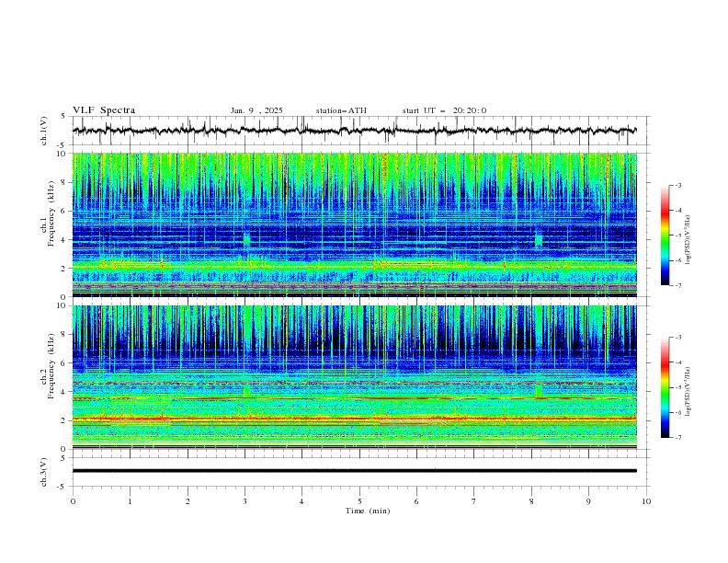Click the ch.1 green burst near 8 minutes
The image size is (728, 563).
coord(539,240)
